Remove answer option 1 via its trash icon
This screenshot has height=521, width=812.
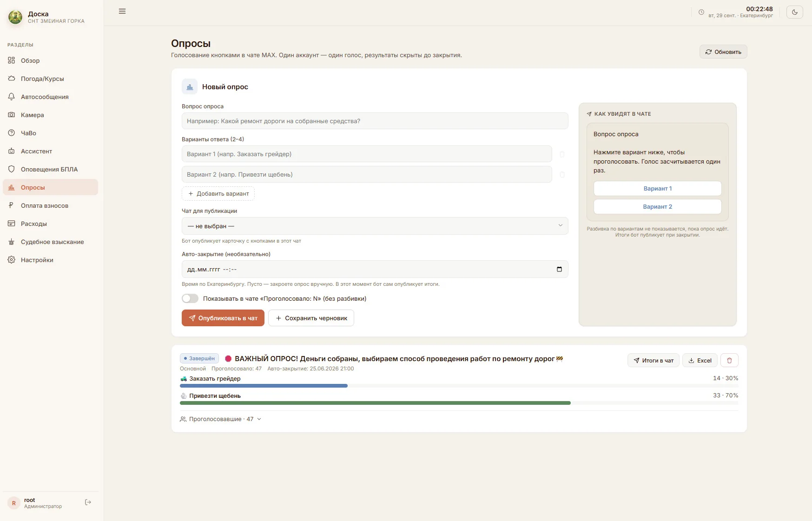[562, 154]
